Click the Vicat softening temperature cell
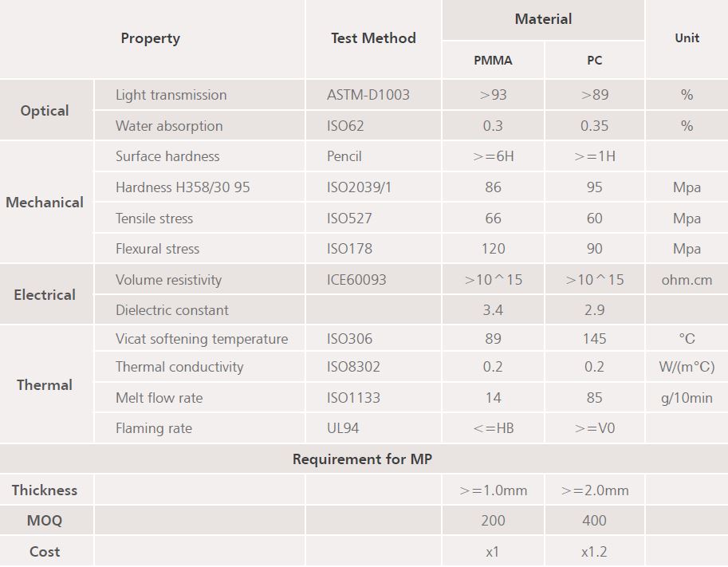This screenshot has width=728, height=567. tap(202, 339)
